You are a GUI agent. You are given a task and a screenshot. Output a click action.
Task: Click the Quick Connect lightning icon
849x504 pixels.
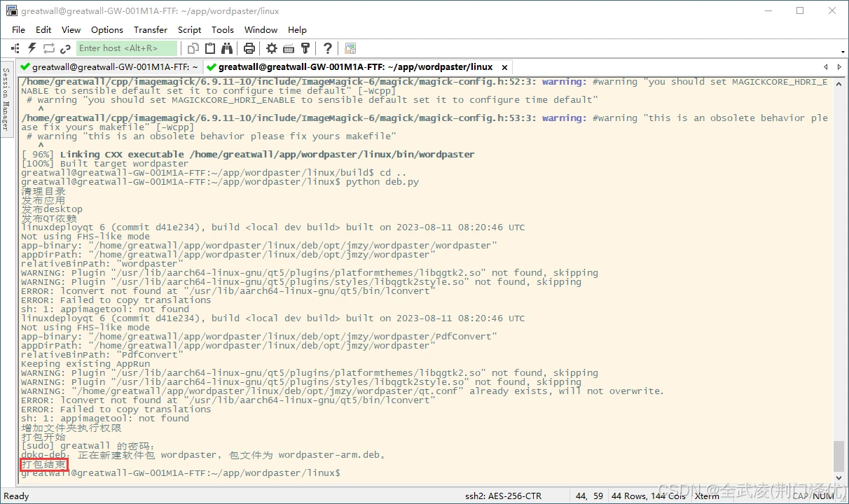[32, 48]
